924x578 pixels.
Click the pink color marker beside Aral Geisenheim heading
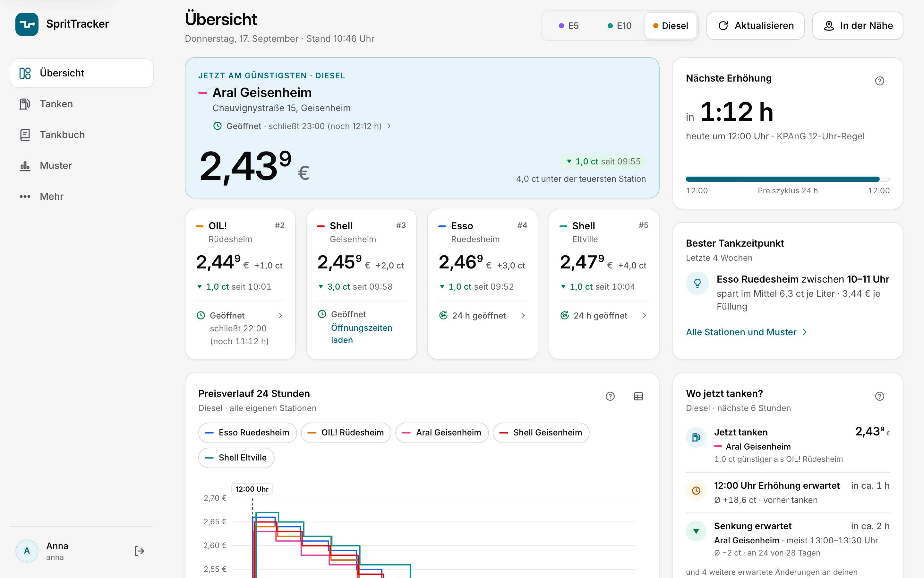(x=203, y=92)
